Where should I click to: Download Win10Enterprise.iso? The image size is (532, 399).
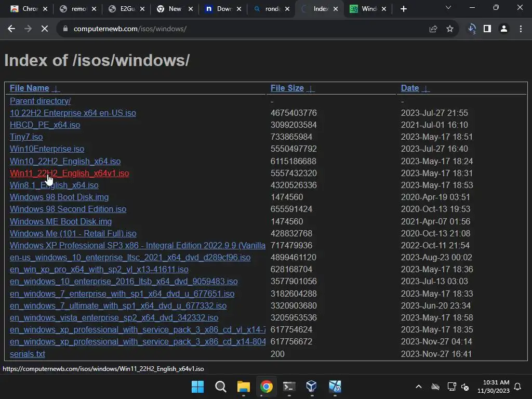tap(47, 149)
